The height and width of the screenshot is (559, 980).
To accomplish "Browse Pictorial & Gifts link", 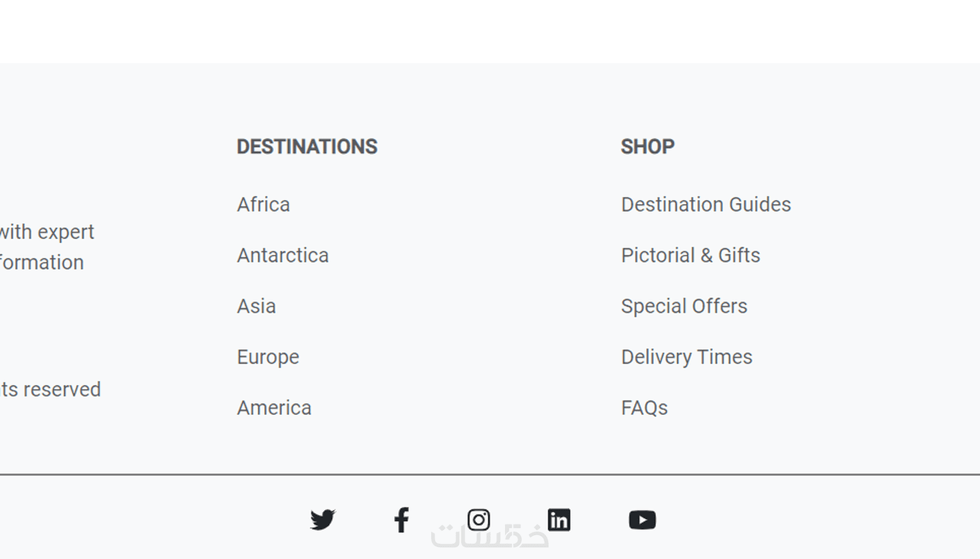I will [691, 255].
